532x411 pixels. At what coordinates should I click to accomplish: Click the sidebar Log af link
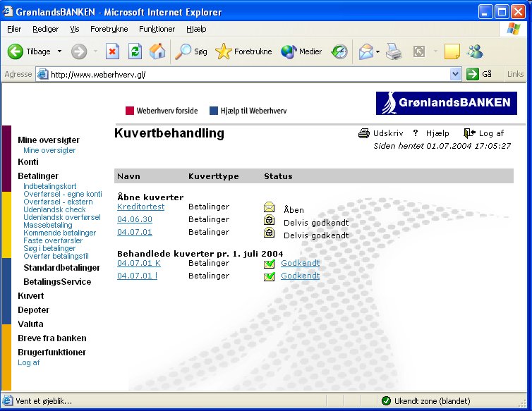tap(29, 362)
